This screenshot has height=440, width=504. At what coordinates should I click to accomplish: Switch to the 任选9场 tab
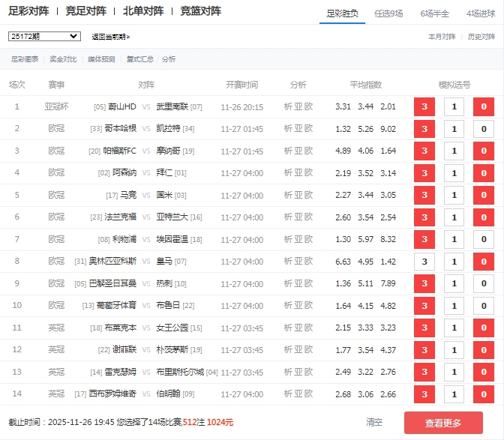[394, 13]
